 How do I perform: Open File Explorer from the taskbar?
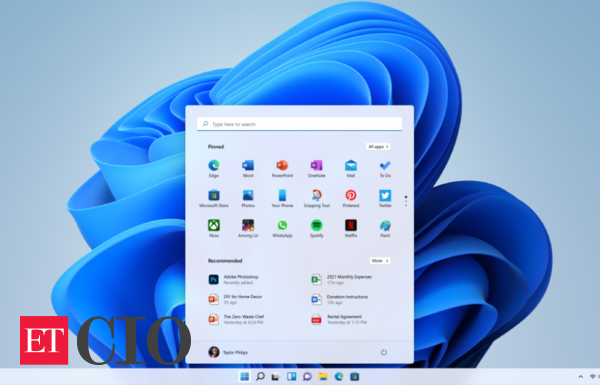click(323, 377)
